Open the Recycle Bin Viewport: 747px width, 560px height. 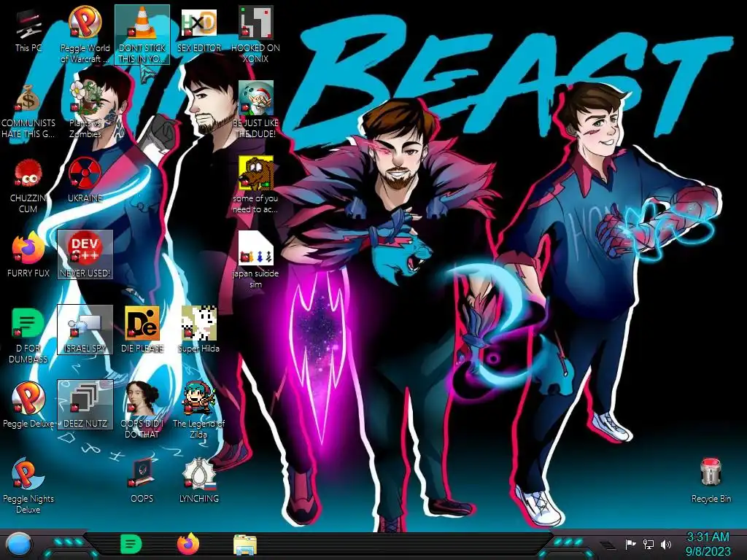click(x=711, y=480)
